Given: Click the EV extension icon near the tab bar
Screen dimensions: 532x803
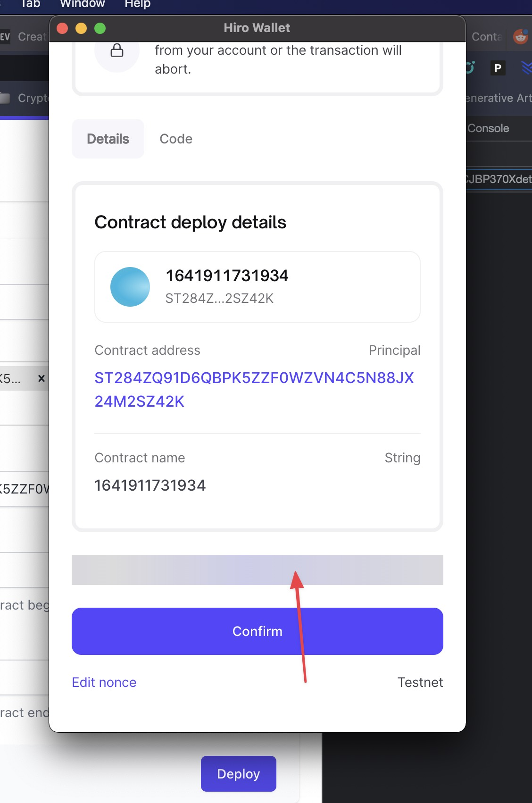Looking at the screenshot, I should 5,36.
